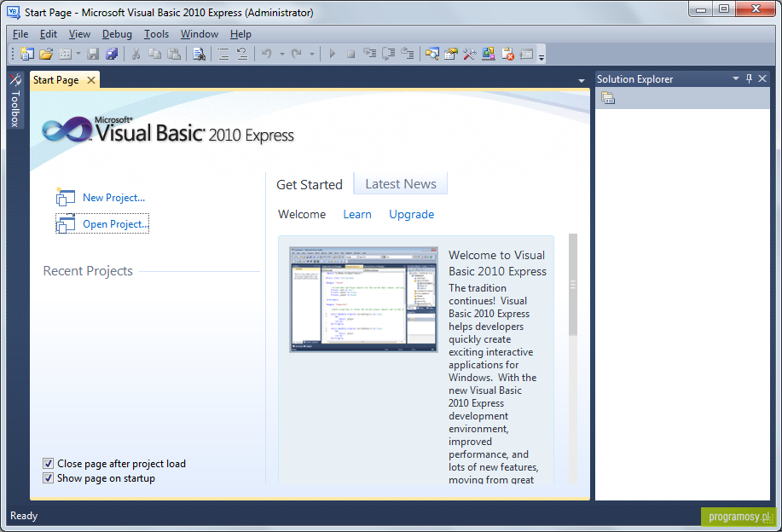The width and height of the screenshot is (782, 532).
Task: Close the Solution Explorer panel
Action: click(x=762, y=78)
